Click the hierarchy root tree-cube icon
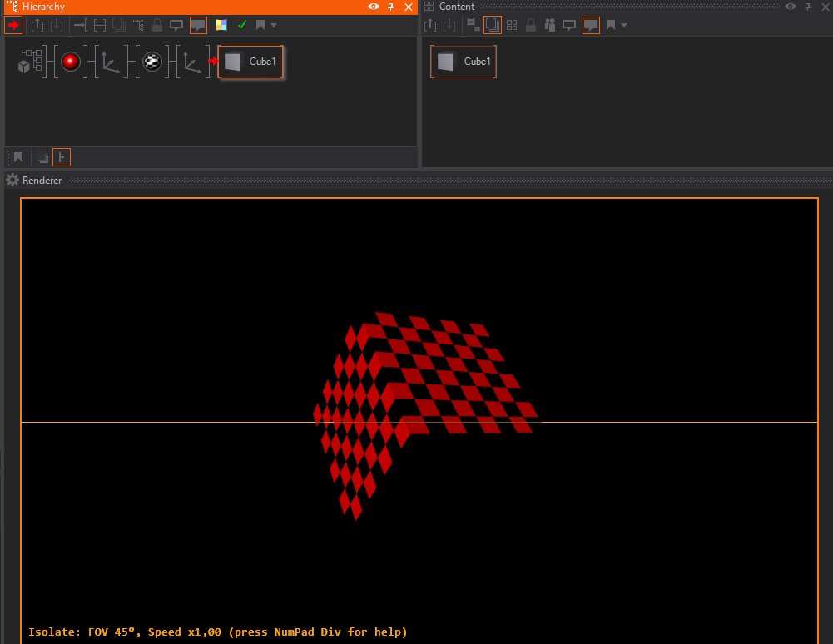 (x=30, y=62)
